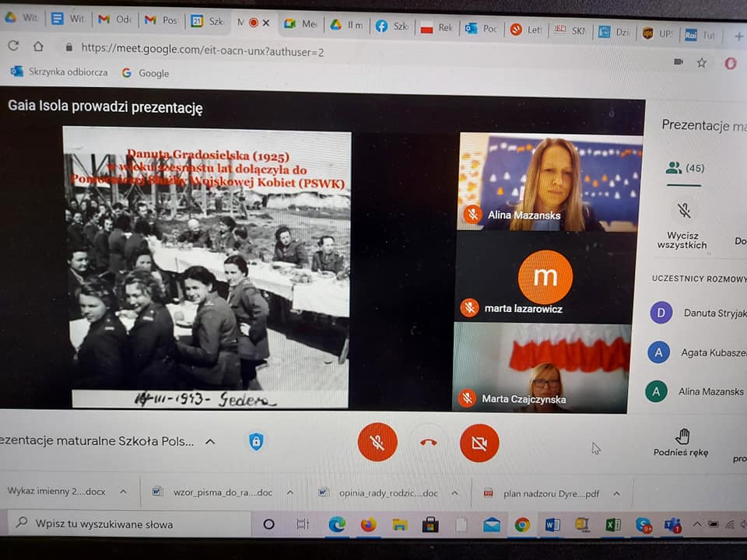Switch to the Facebook browser tab

(x=391, y=24)
